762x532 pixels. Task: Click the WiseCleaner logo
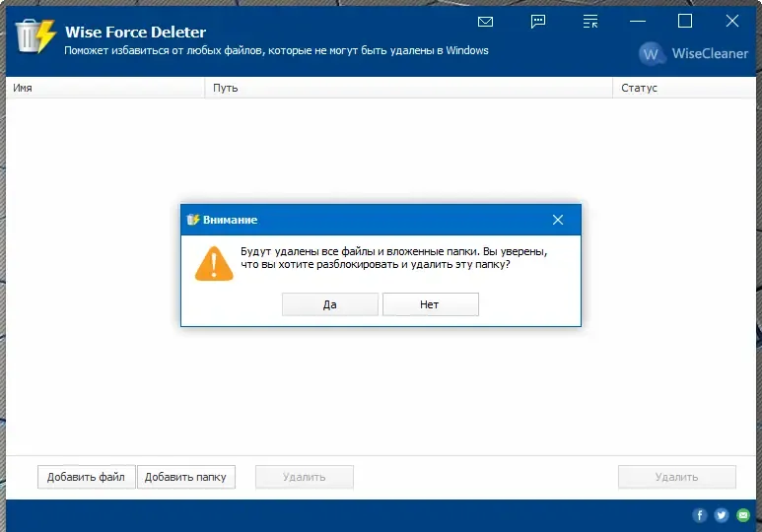pyautogui.click(x=693, y=53)
